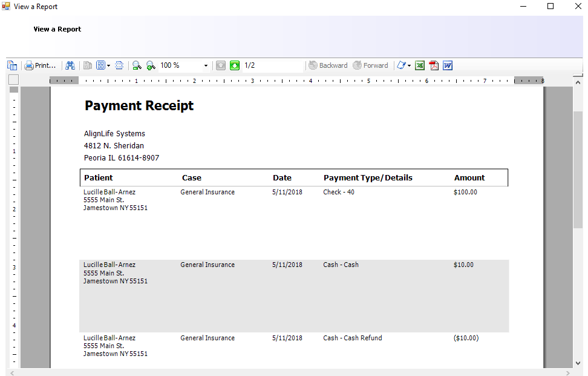Viewport: 588px width, 376px height.
Task: Click the Case column header
Action: click(x=192, y=178)
